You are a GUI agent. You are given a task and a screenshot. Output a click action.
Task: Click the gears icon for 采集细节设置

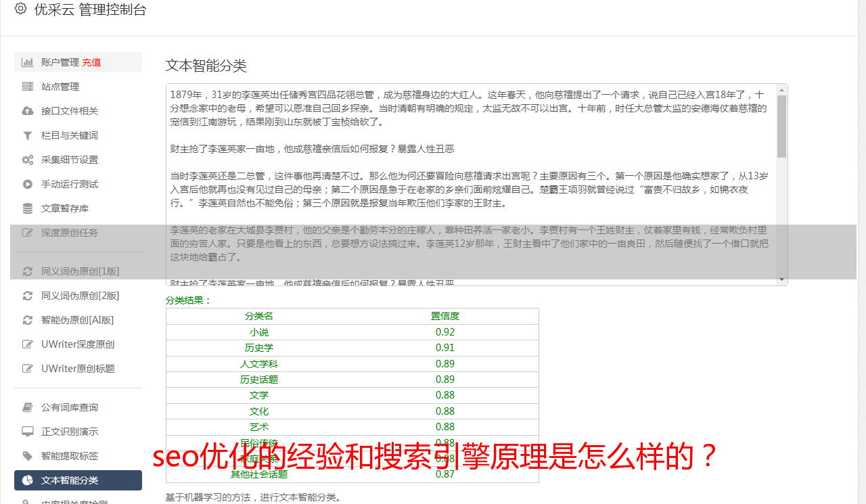(28, 160)
